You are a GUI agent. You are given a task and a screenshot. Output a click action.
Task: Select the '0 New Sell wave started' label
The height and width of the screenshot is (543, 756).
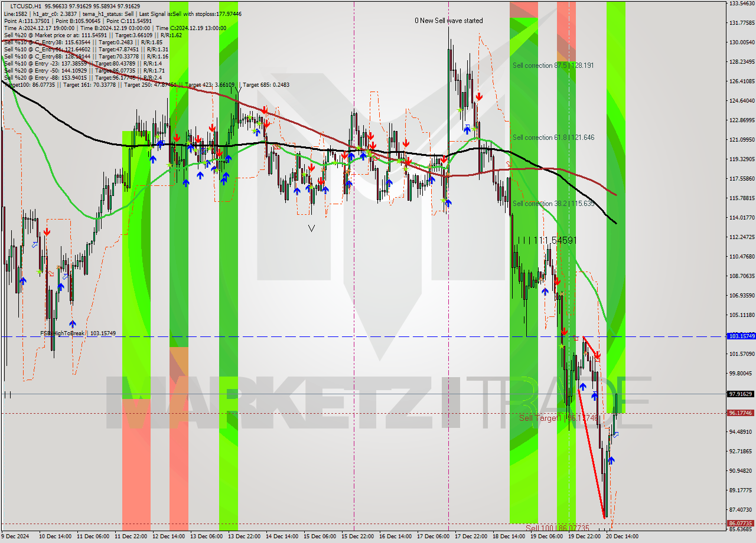click(x=449, y=21)
